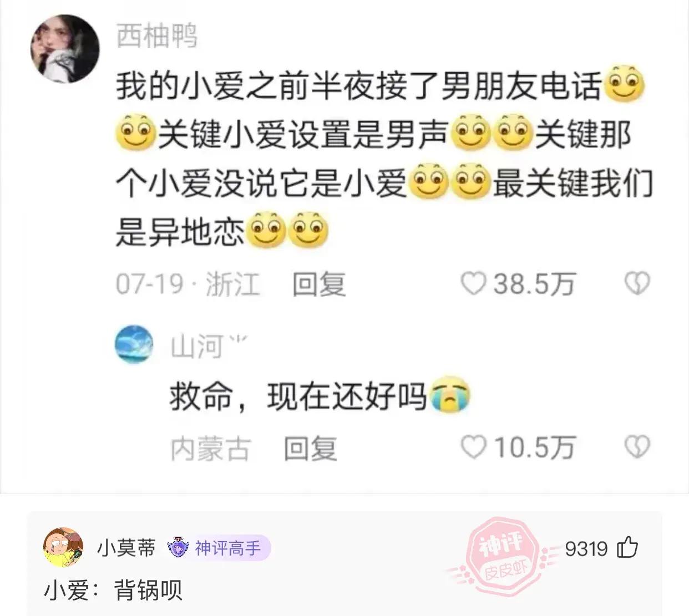Click the badge icon before 神评高手

178,548
